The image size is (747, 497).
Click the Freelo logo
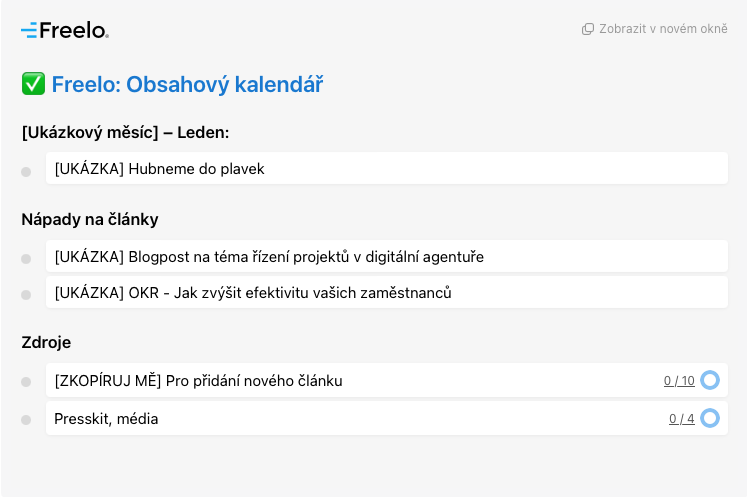[64, 30]
